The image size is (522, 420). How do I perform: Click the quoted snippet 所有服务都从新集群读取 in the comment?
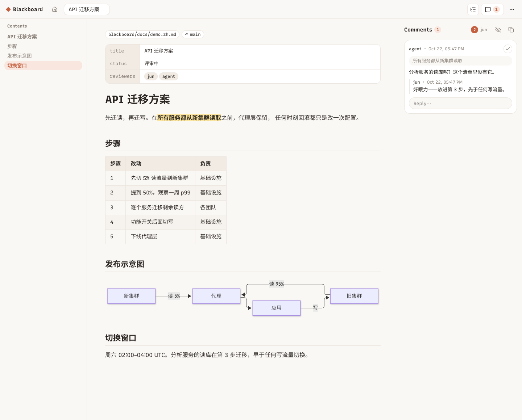(460, 61)
